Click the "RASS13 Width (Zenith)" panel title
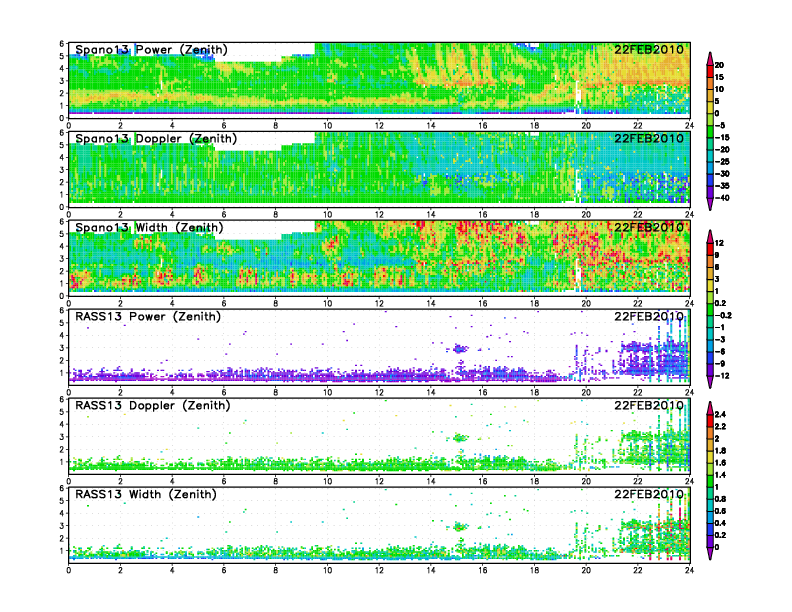The height and width of the screenshot is (612, 792). (145, 494)
